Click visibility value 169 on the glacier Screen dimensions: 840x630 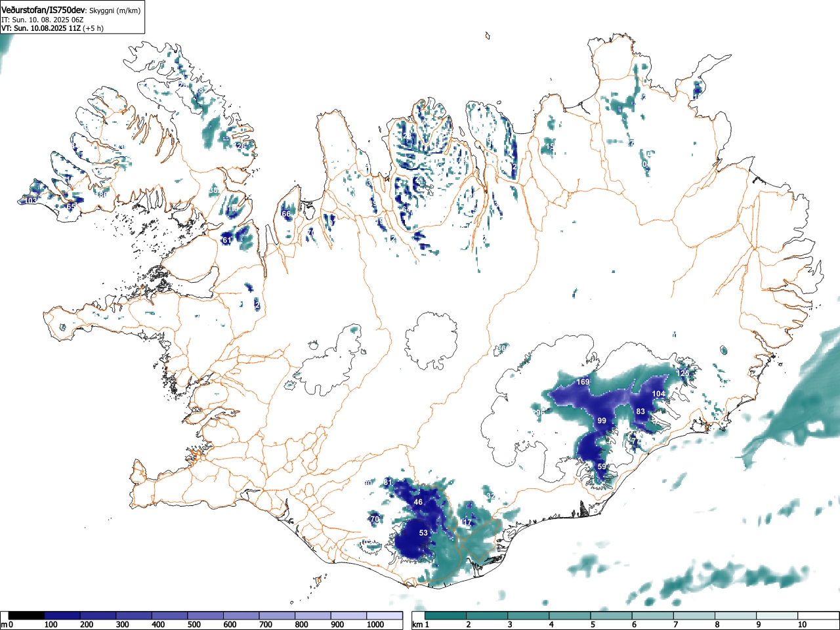[583, 382]
